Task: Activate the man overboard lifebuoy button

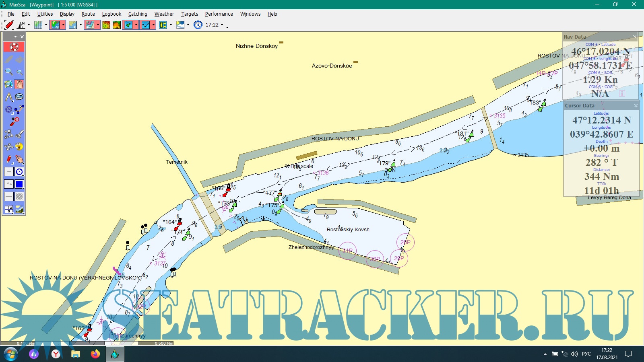Action: 14,47
